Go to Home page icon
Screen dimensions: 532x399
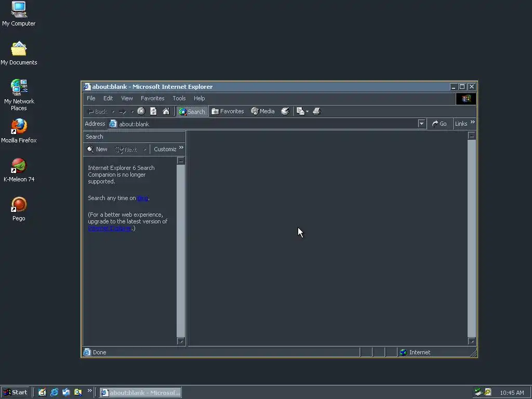(x=166, y=111)
